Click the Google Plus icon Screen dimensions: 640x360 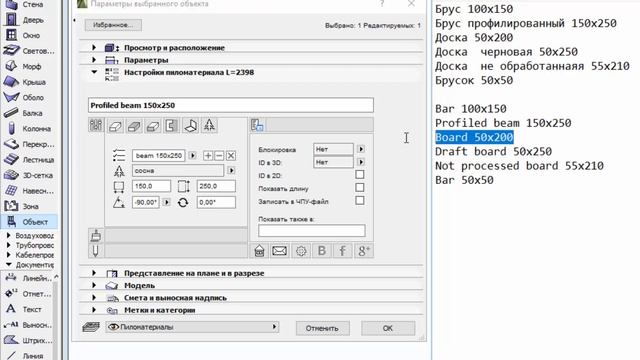click(363, 251)
